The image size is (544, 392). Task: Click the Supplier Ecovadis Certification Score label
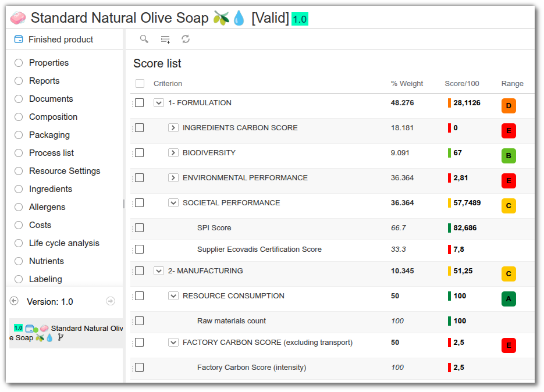point(259,250)
